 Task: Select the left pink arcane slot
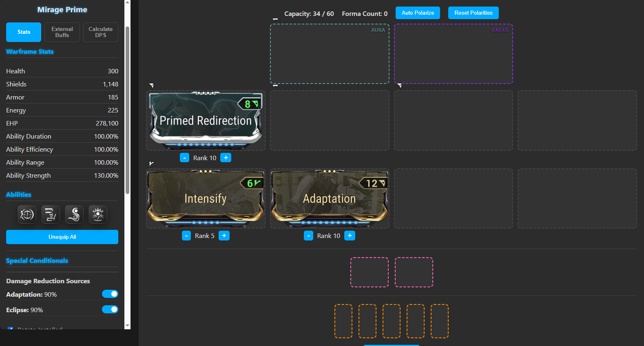pyautogui.click(x=370, y=272)
